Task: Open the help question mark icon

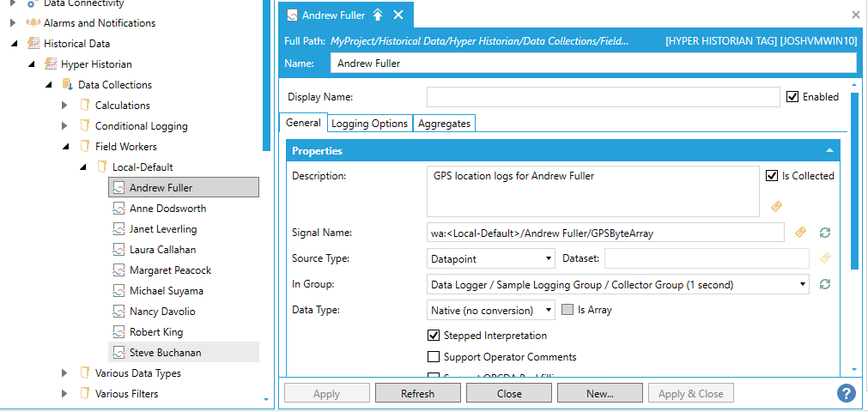Action: point(846,393)
